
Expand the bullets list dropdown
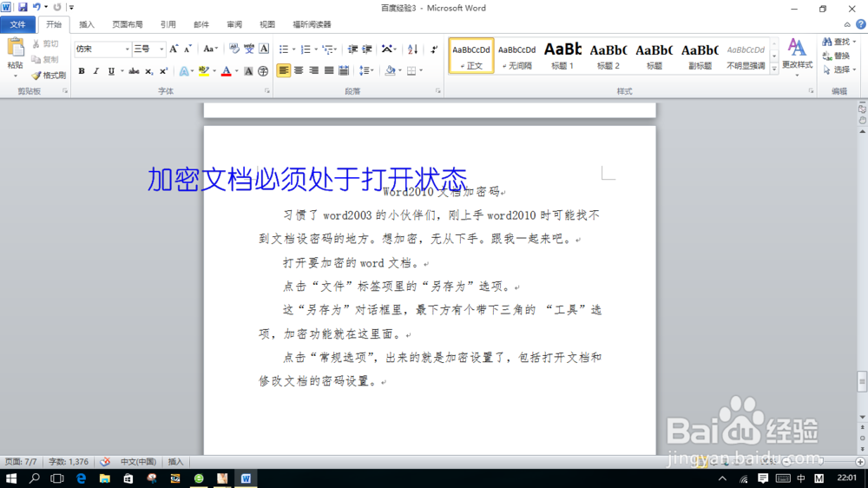point(294,49)
